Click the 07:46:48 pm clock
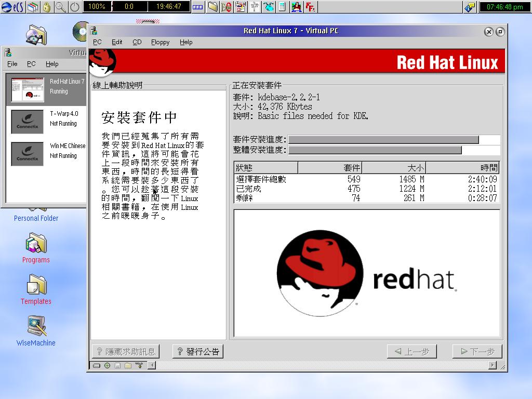Image resolution: width=532 pixels, height=399 pixels. (505, 7)
